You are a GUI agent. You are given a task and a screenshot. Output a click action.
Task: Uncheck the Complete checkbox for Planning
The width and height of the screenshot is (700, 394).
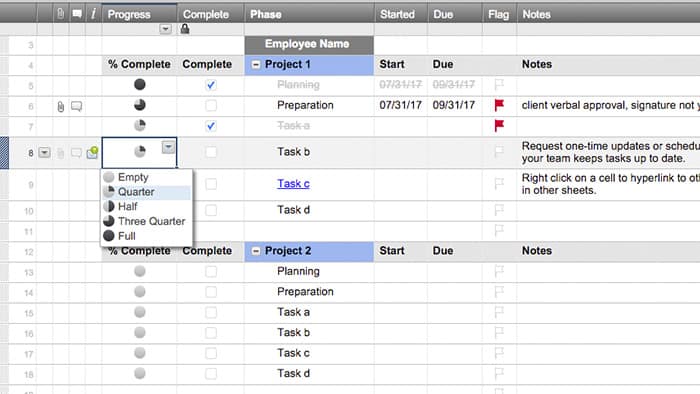(x=211, y=85)
